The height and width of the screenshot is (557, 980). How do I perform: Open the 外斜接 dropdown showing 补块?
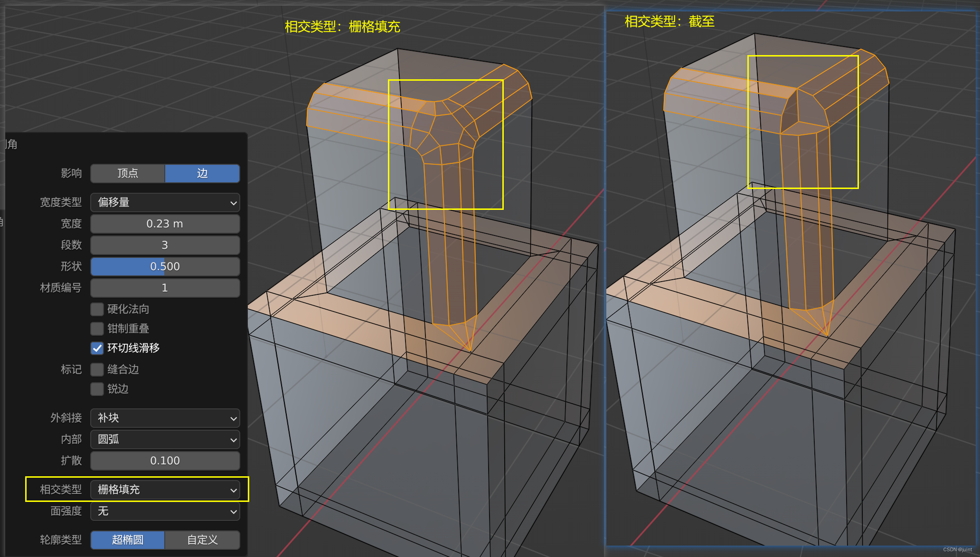[x=165, y=418]
